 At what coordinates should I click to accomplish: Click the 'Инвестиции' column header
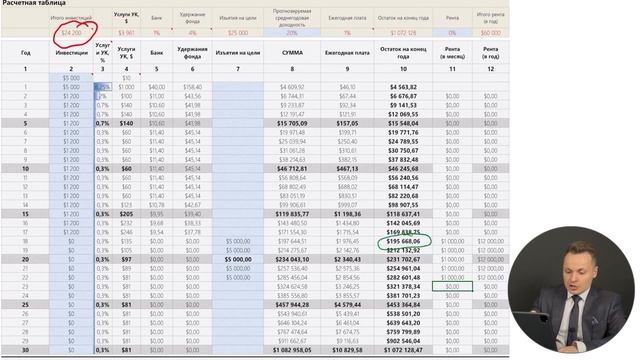71,53
